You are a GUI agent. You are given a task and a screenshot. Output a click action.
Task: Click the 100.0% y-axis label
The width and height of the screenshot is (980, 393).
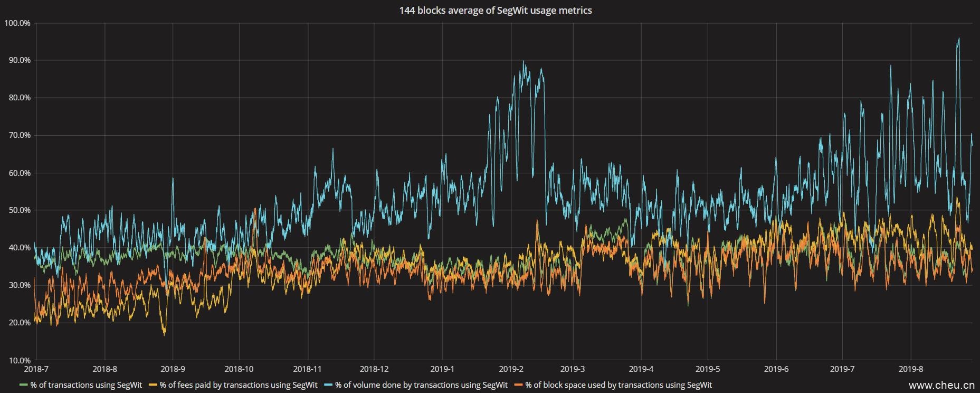pos(17,23)
